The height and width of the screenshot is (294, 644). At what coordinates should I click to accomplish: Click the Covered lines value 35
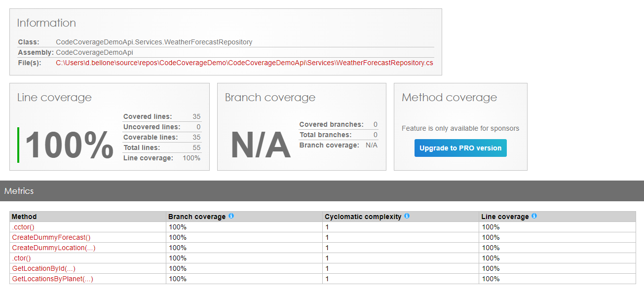(196, 117)
